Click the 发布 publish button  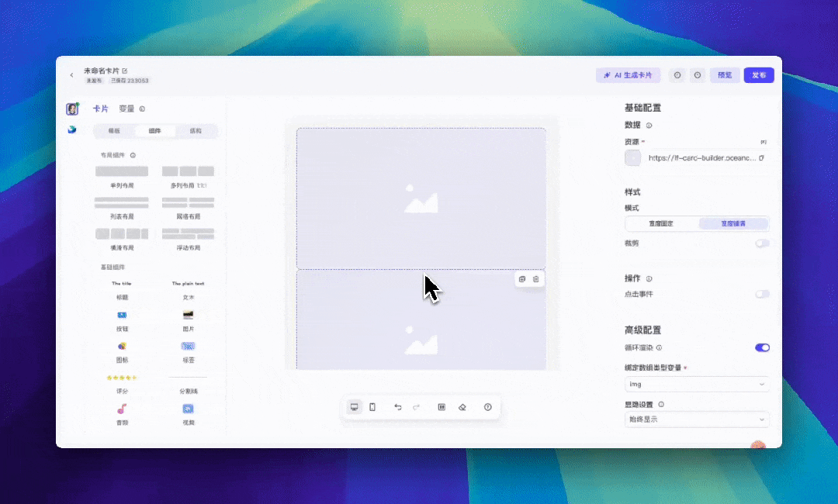pos(759,75)
